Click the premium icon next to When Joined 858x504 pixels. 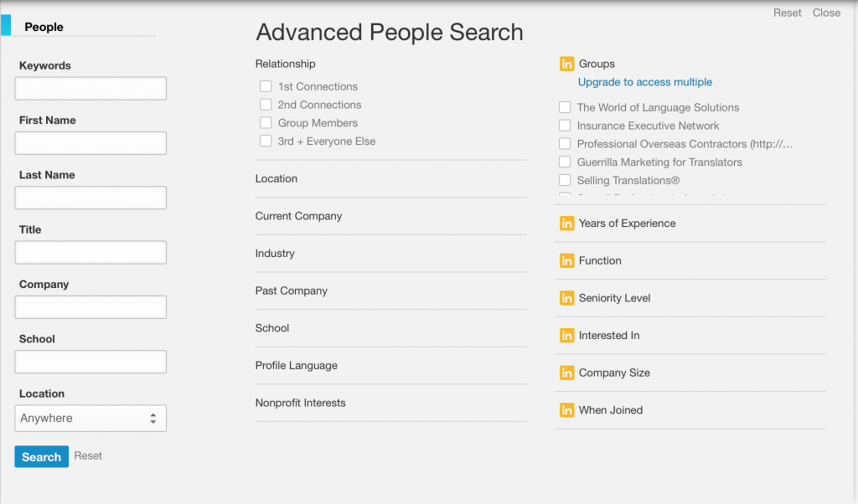[x=566, y=410]
